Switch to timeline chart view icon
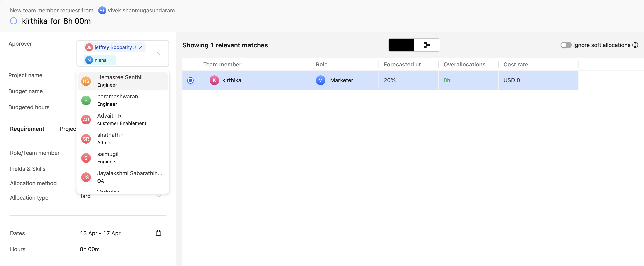Viewport: 644px width, 266px height. [x=427, y=45]
